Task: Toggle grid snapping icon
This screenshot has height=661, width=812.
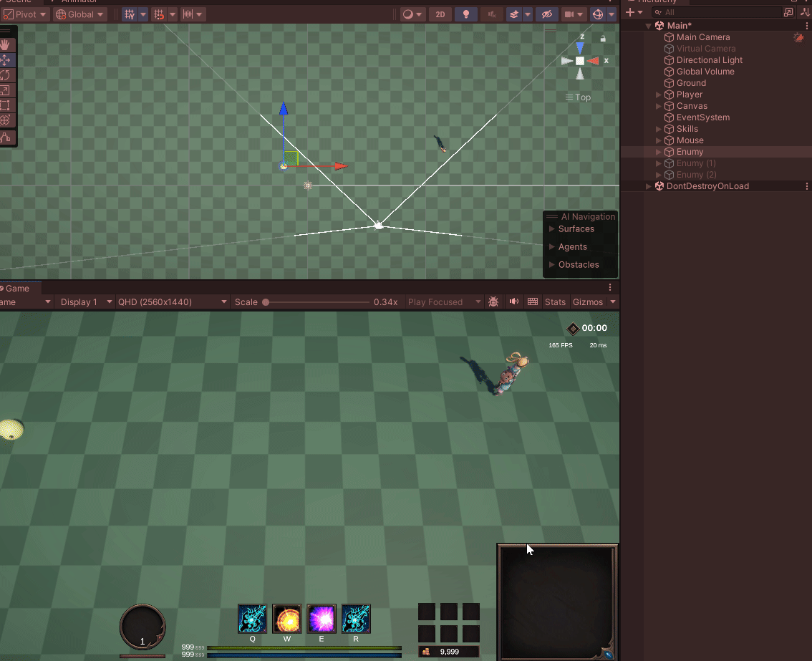Action: 160,14
